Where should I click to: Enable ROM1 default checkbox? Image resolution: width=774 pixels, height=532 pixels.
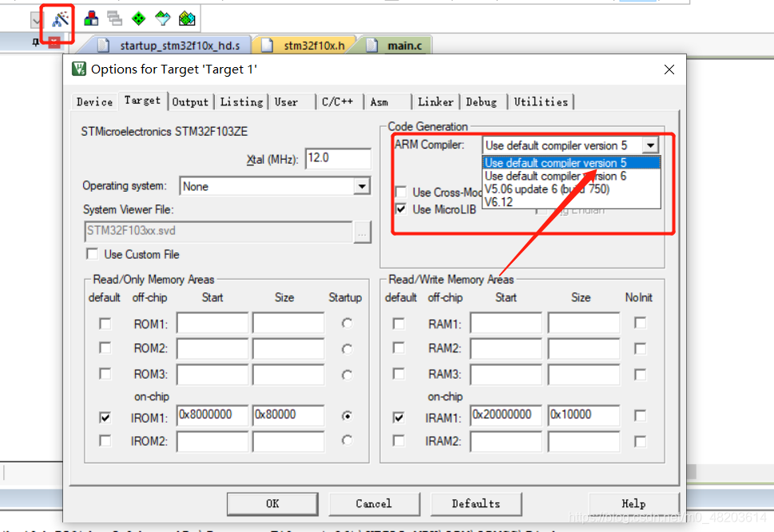coord(105,324)
